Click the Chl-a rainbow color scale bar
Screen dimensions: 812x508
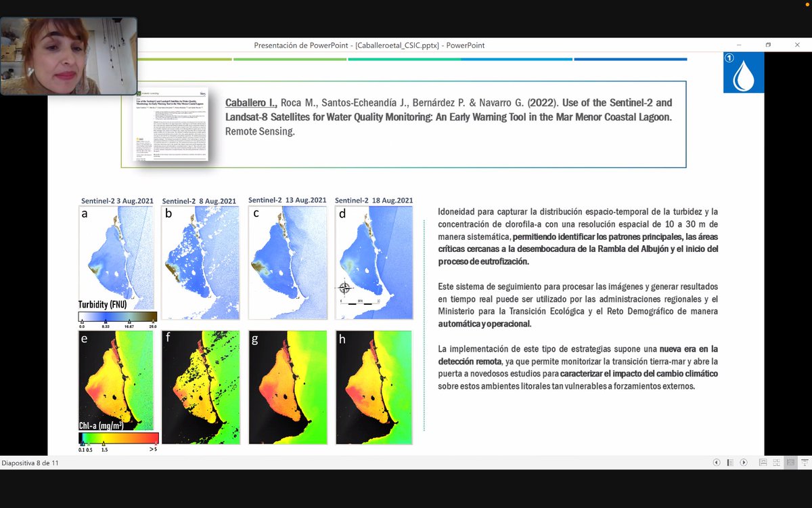coord(118,438)
